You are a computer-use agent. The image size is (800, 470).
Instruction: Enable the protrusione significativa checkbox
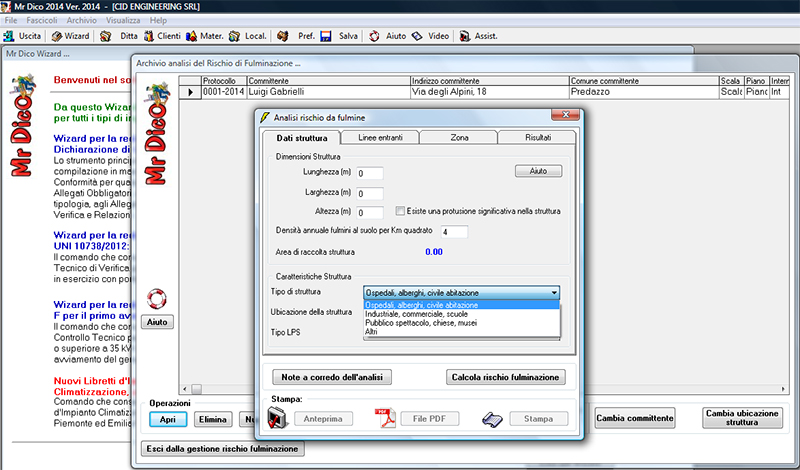point(400,211)
